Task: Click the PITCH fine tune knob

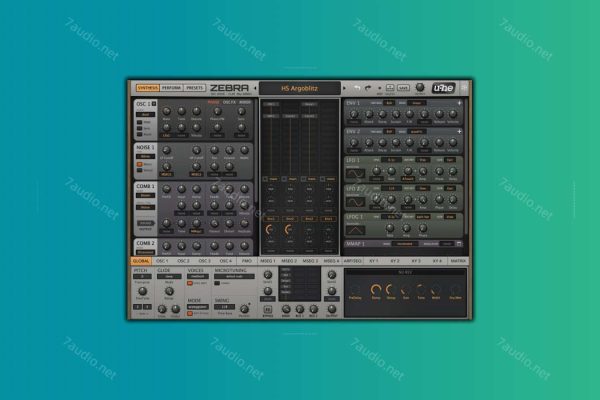Action: [142, 291]
